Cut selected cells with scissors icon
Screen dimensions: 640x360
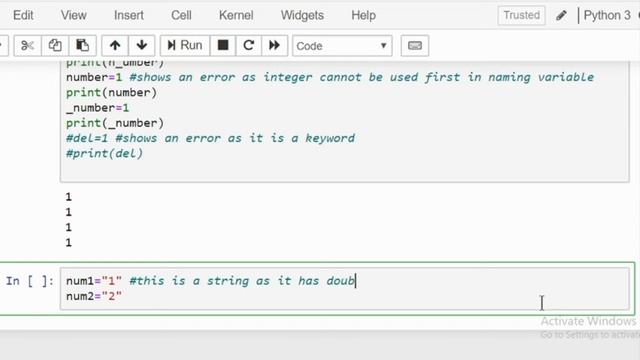click(x=27, y=45)
